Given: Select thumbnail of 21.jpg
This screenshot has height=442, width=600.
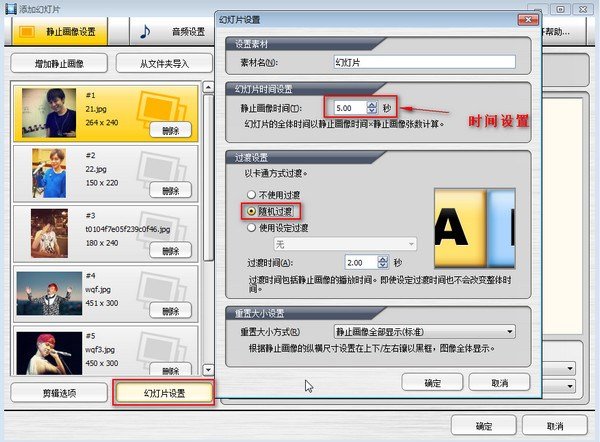Looking at the screenshot, I should 49,113.
